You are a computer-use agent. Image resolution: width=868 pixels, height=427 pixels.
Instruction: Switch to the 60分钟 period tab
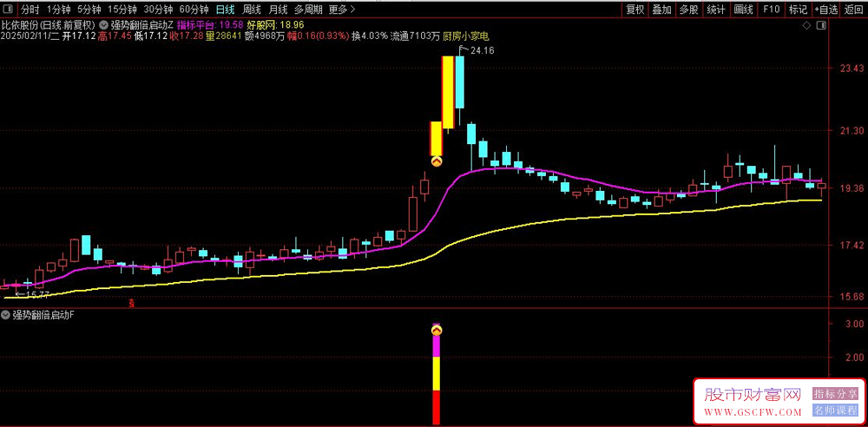point(194,10)
